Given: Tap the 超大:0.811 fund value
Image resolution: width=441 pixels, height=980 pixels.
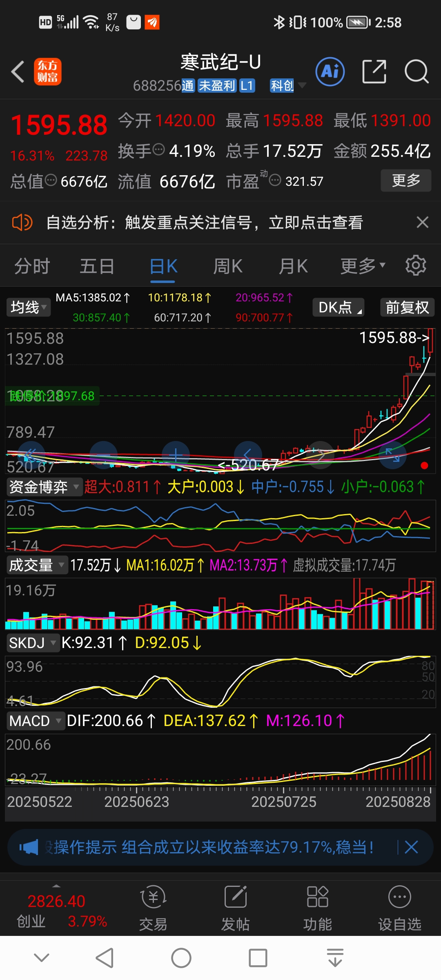Looking at the screenshot, I should 122,487.
